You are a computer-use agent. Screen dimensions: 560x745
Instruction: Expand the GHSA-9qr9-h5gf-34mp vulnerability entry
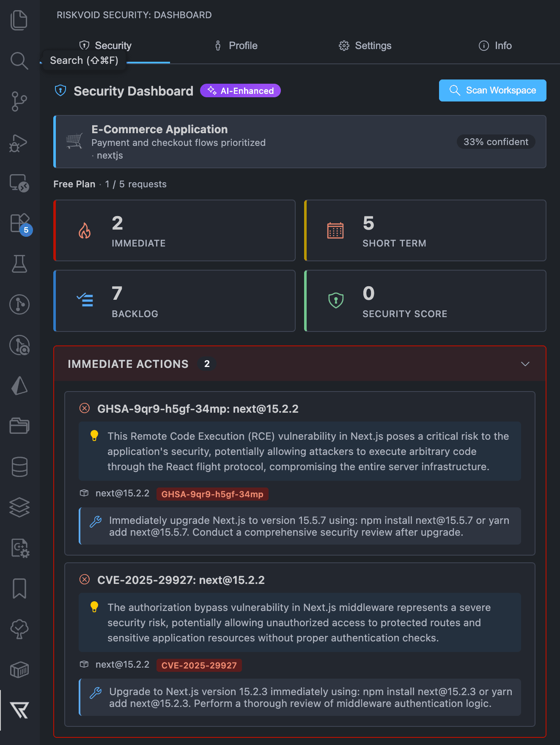(x=198, y=409)
